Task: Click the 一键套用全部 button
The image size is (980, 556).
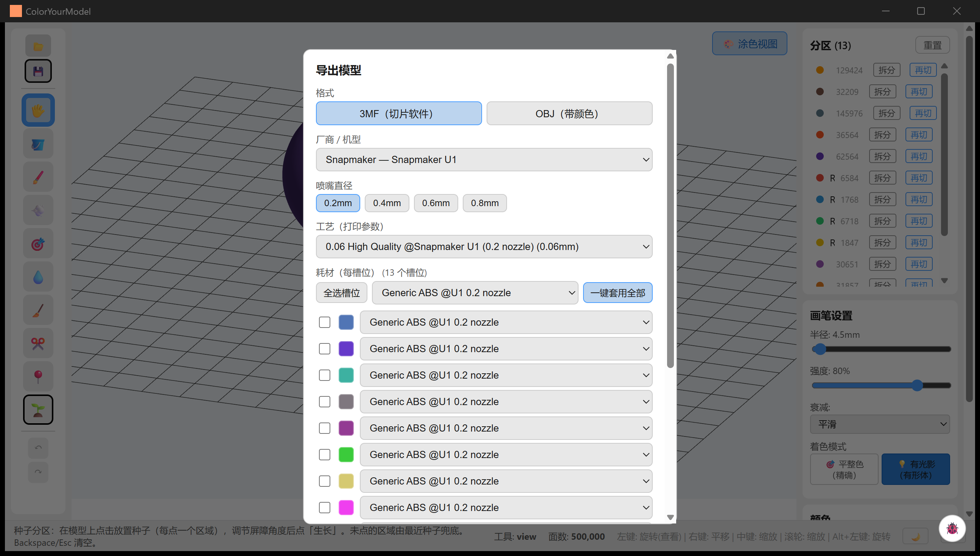Action: click(x=618, y=293)
